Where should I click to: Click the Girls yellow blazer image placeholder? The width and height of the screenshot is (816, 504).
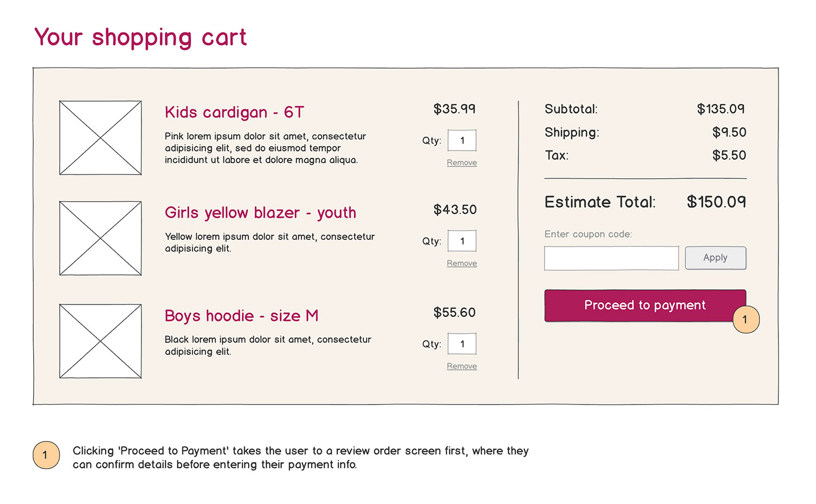click(100, 238)
